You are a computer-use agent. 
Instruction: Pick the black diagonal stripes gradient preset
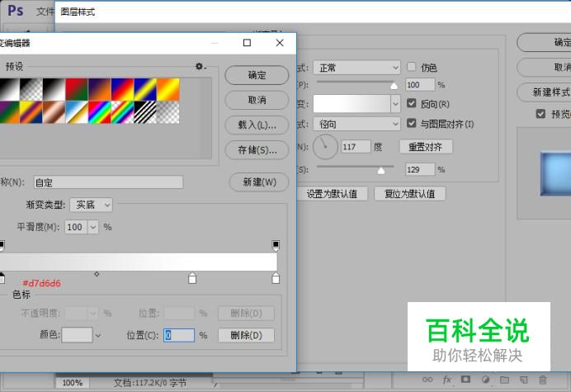(x=146, y=111)
